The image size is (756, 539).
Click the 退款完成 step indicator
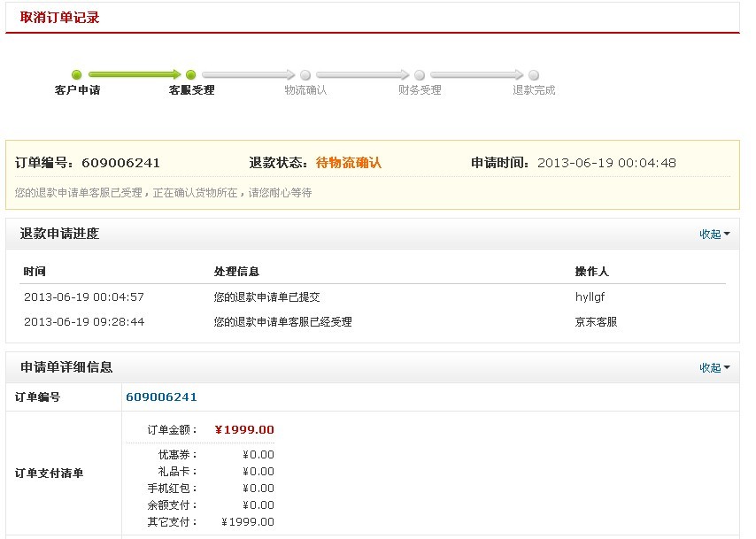[x=534, y=76]
